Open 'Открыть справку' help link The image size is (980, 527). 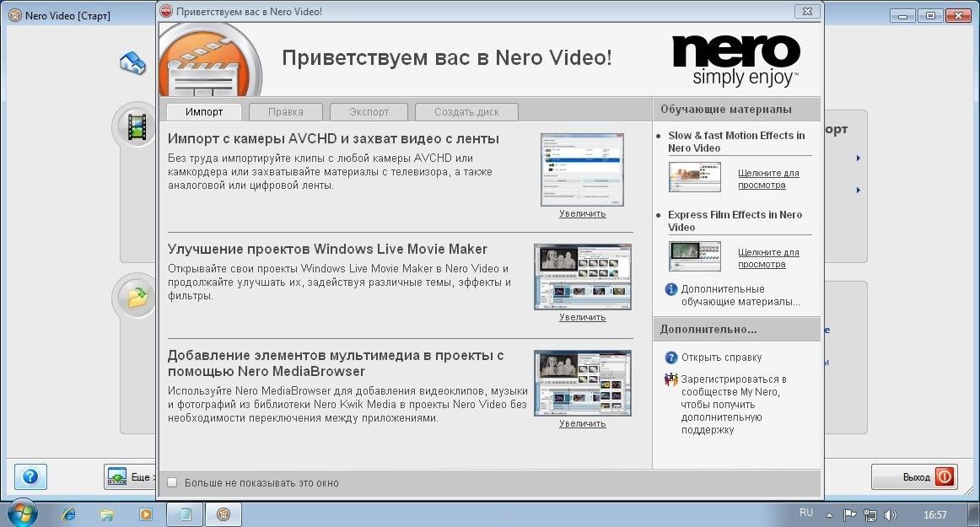coord(721,358)
